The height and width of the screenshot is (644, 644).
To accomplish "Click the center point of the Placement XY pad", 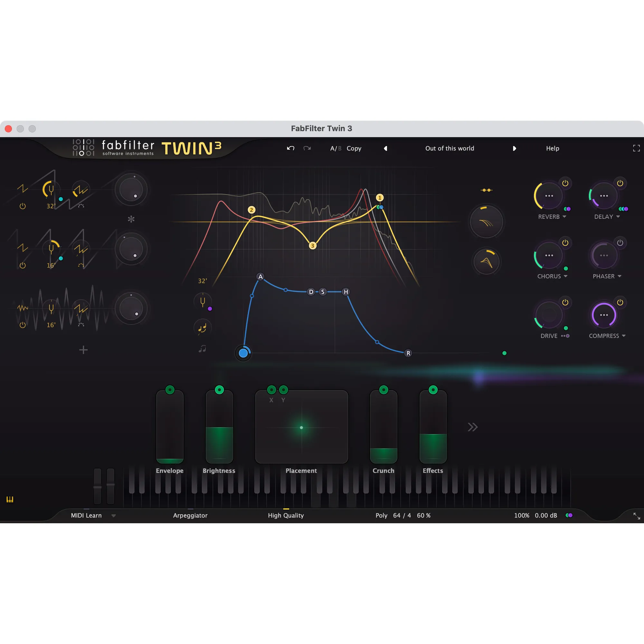I will coord(301,427).
